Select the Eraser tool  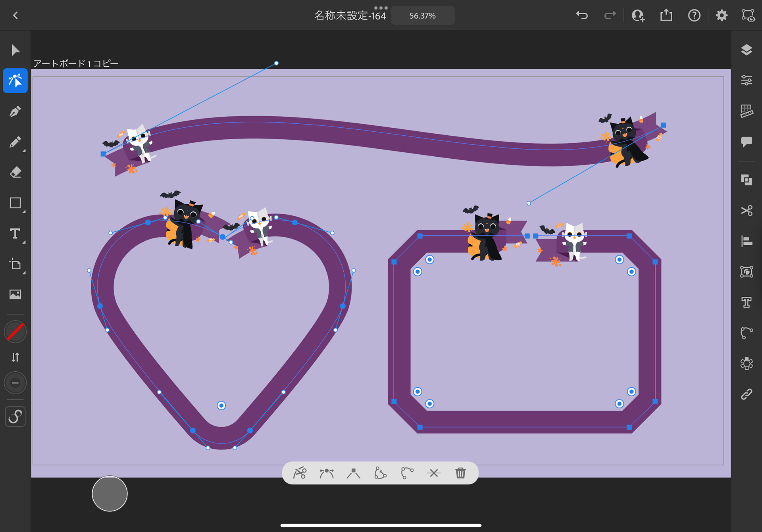(x=15, y=173)
